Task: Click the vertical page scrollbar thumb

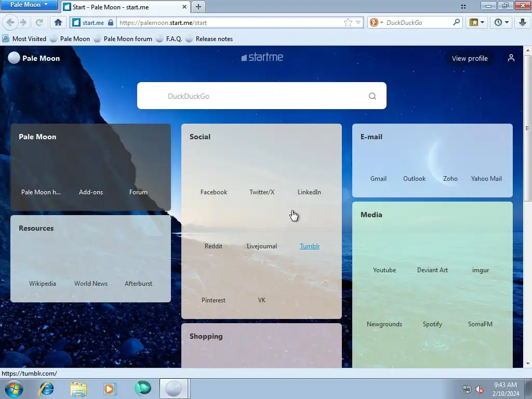Action: (527, 128)
